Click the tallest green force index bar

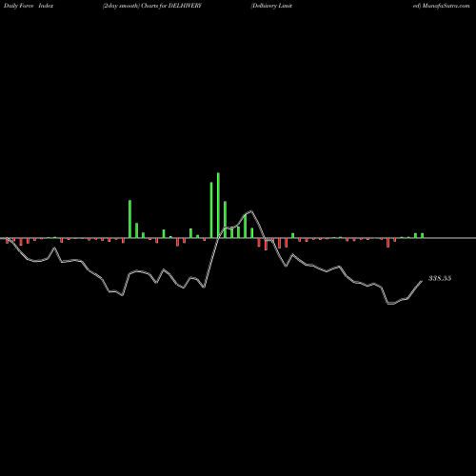click(x=218, y=205)
